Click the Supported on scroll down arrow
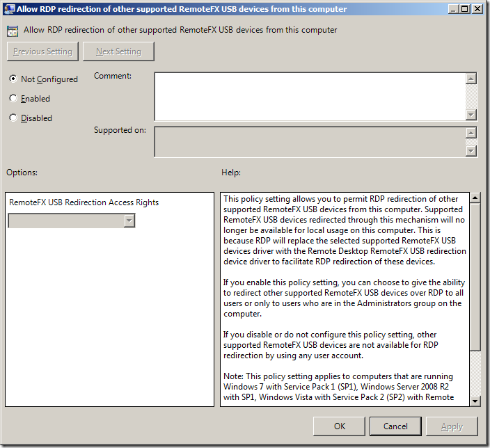This screenshot has width=490, height=448. point(471,151)
